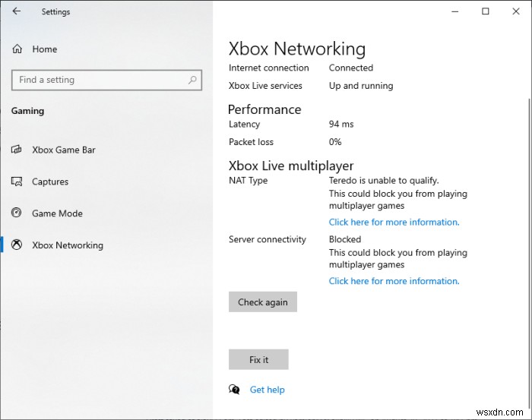Click the Check again button
This screenshot has height=420, width=532.
(263, 302)
